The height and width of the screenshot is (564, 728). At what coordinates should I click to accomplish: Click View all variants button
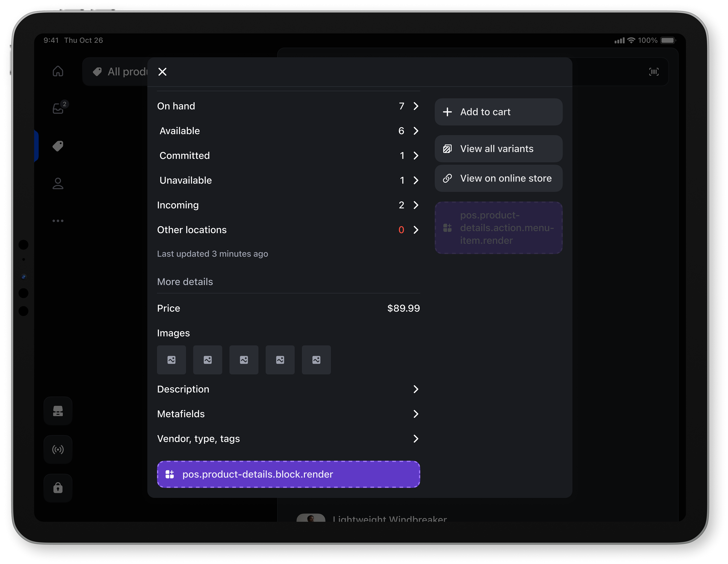(498, 149)
